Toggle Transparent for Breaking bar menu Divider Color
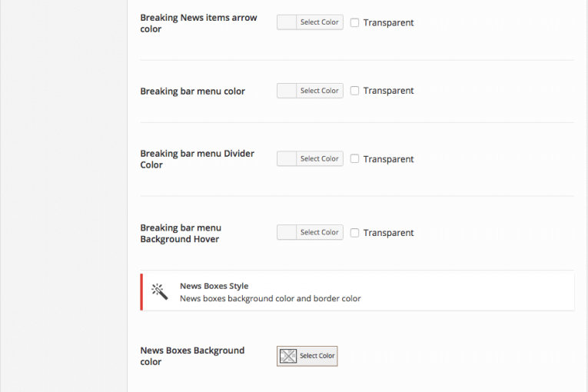Screen dimensions: 588x392 [x=354, y=158]
